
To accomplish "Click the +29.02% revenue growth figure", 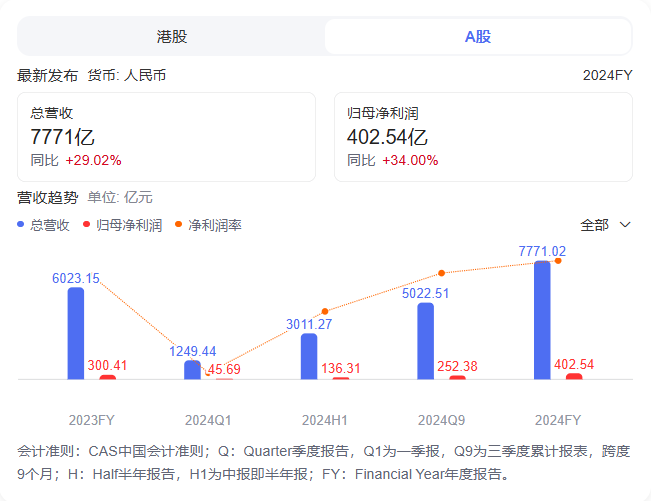I will click(93, 161).
